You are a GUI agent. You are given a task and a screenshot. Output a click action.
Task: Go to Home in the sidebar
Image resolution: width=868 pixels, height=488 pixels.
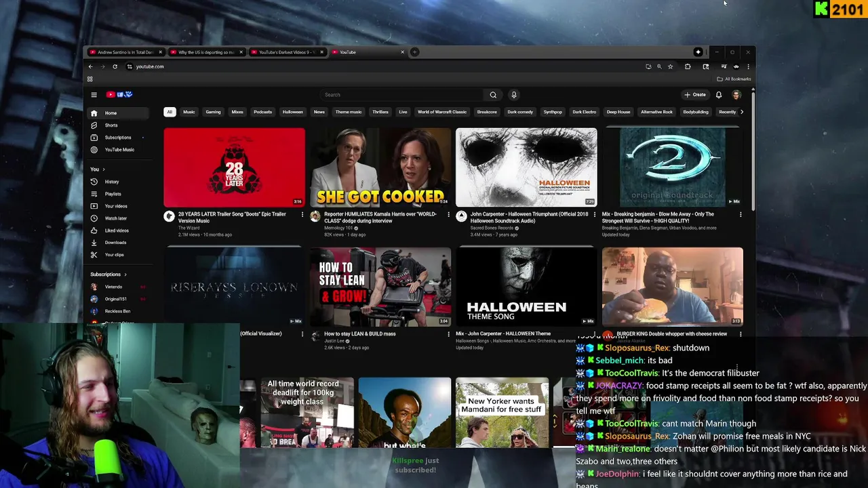coord(117,113)
